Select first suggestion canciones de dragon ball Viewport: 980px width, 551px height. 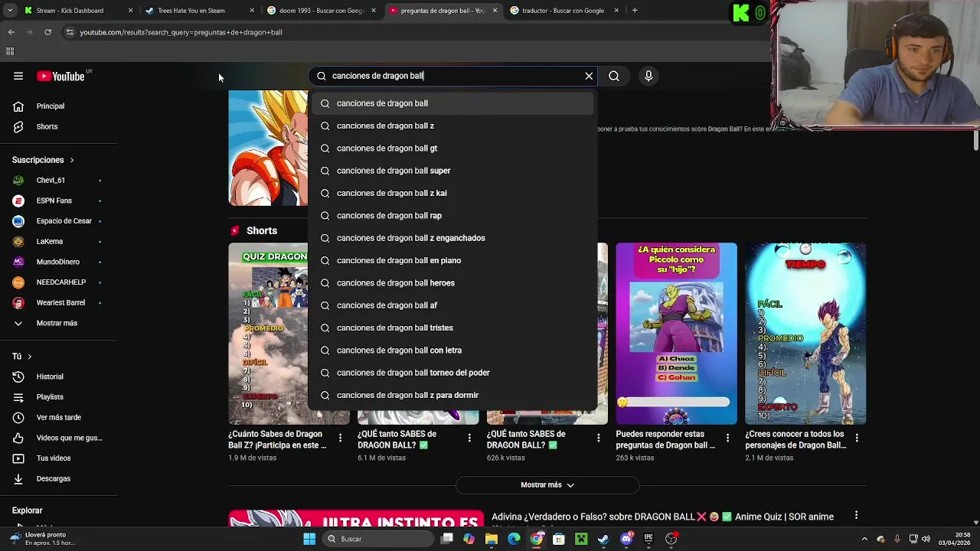coord(452,103)
